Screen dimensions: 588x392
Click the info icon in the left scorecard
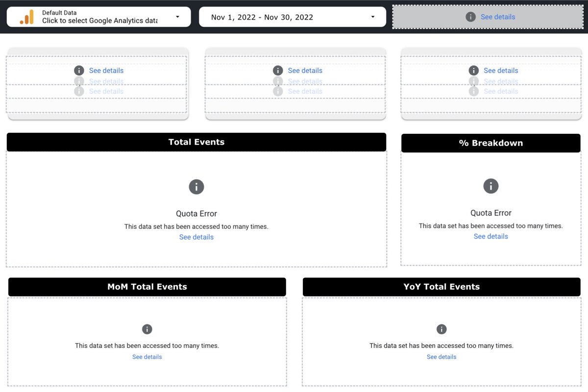click(x=79, y=71)
